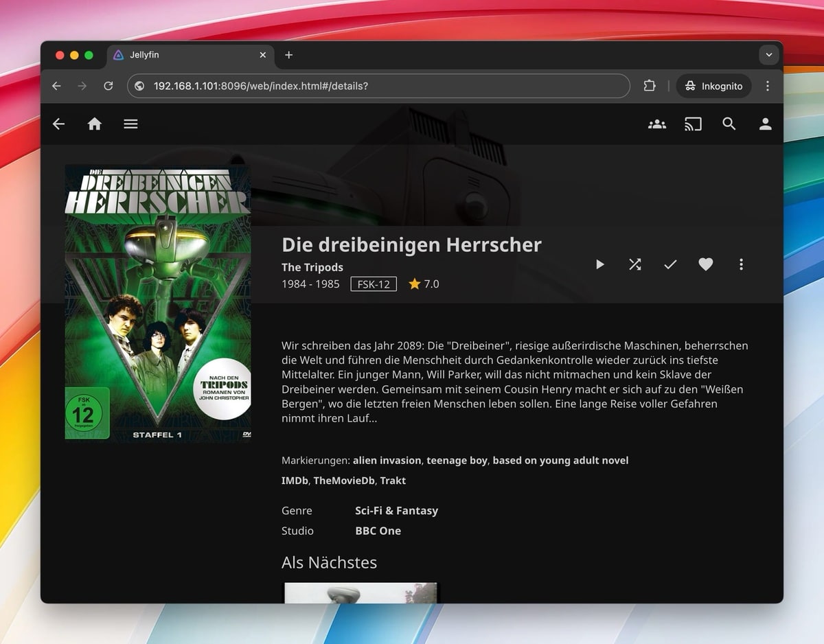Viewport: 824px width, 644px height.
Task: Close the Jellyfin tab
Action: (x=262, y=55)
